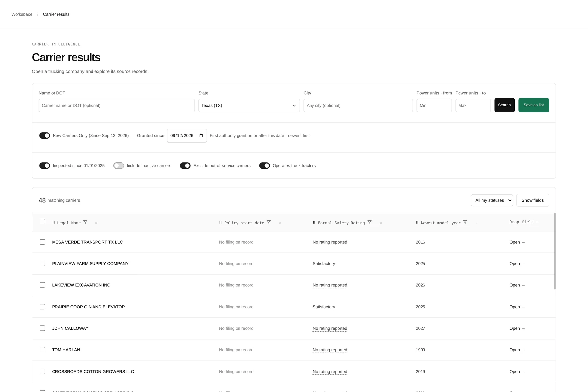Select the MESA VERDE TRANSPORT TX LLC checkbox

[42, 242]
